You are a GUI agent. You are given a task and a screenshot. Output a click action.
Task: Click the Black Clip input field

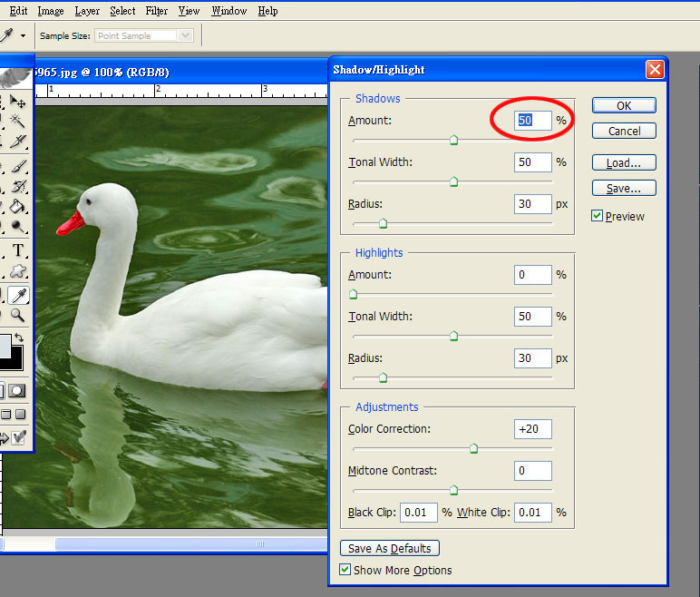[x=419, y=512]
